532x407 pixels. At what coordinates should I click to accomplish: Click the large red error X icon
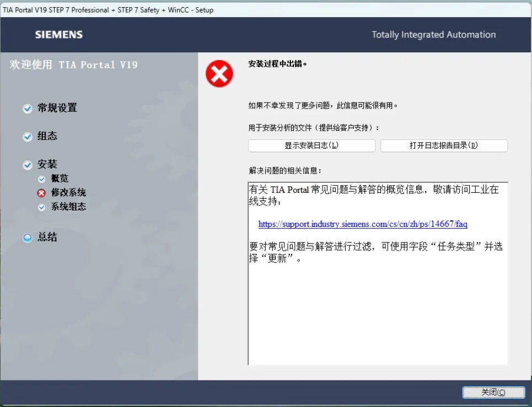(x=219, y=74)
